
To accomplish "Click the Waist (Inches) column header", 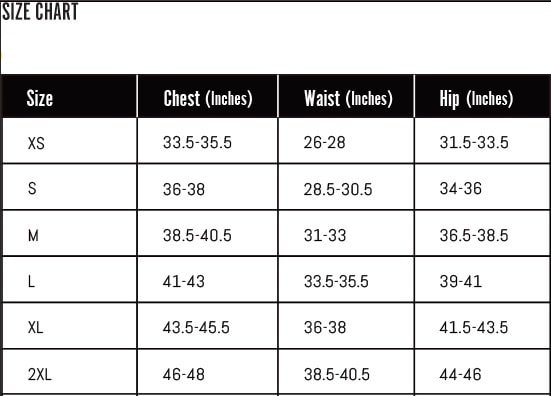I will coord(348,98).
